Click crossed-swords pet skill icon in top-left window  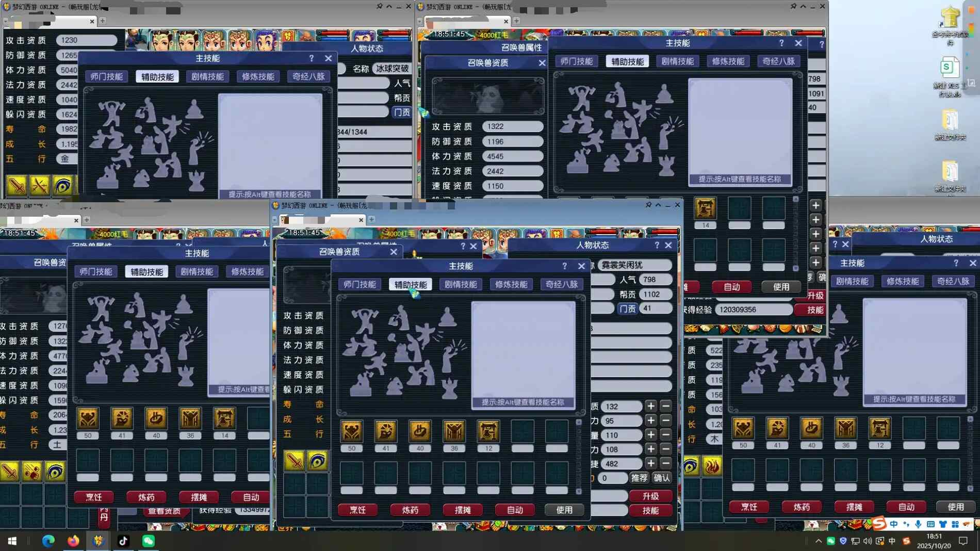point(40,185)
